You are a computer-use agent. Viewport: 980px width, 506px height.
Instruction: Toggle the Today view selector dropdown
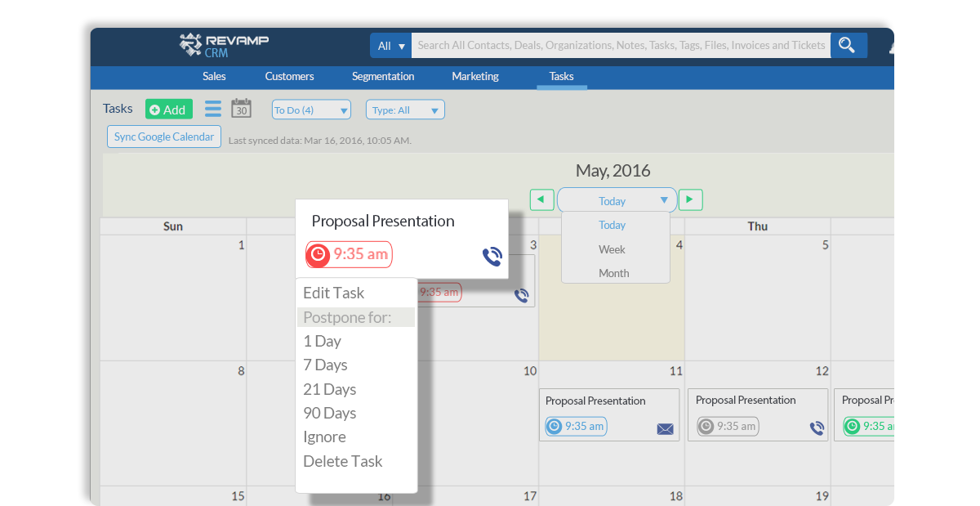point(617,200)
